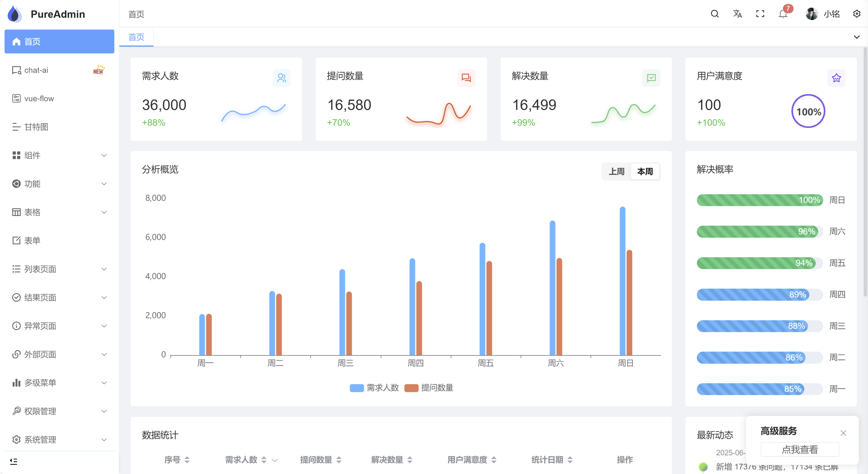This screenshot has height=474, width=868.
Task: Select the 首页 tab
Action: [x=136, y=37]
